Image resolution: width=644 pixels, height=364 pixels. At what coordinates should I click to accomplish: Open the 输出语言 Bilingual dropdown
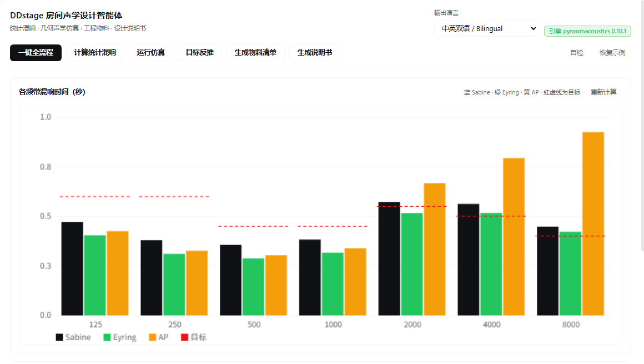[x=486, y=28]
